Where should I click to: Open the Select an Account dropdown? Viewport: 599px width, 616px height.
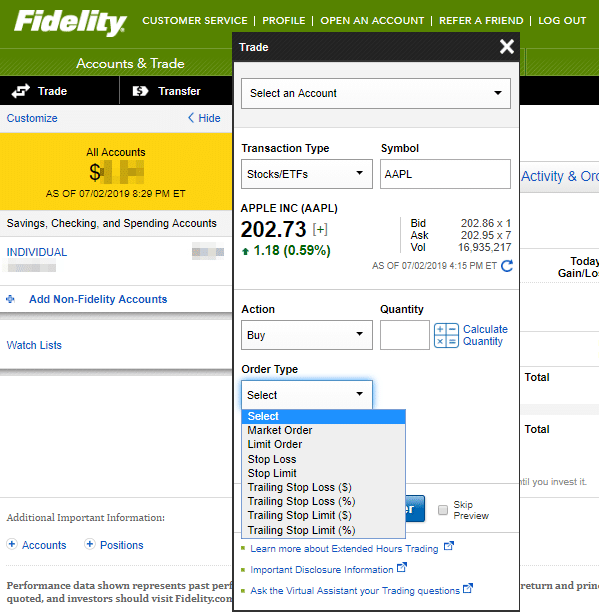[x=376, y=94]
